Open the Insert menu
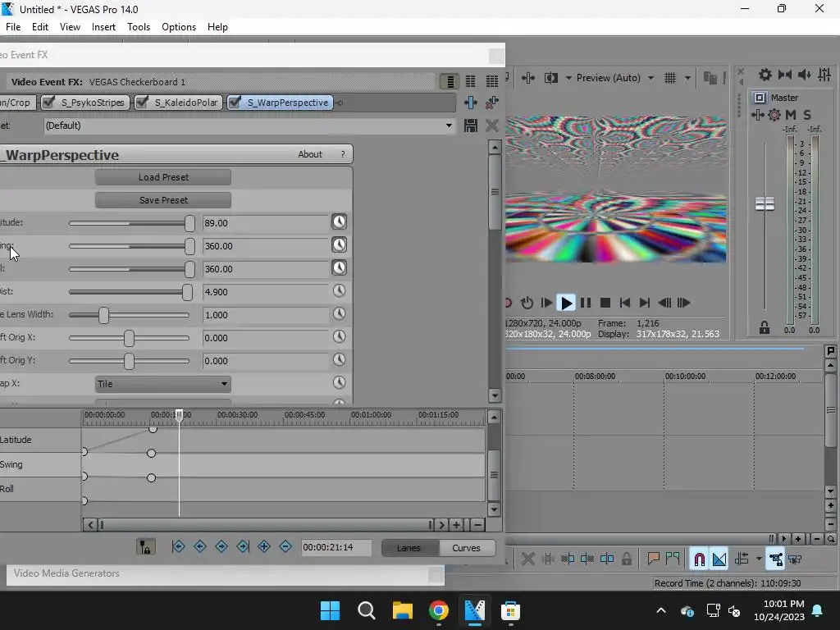Screen dimensions: 840x630 pos(103,27)
